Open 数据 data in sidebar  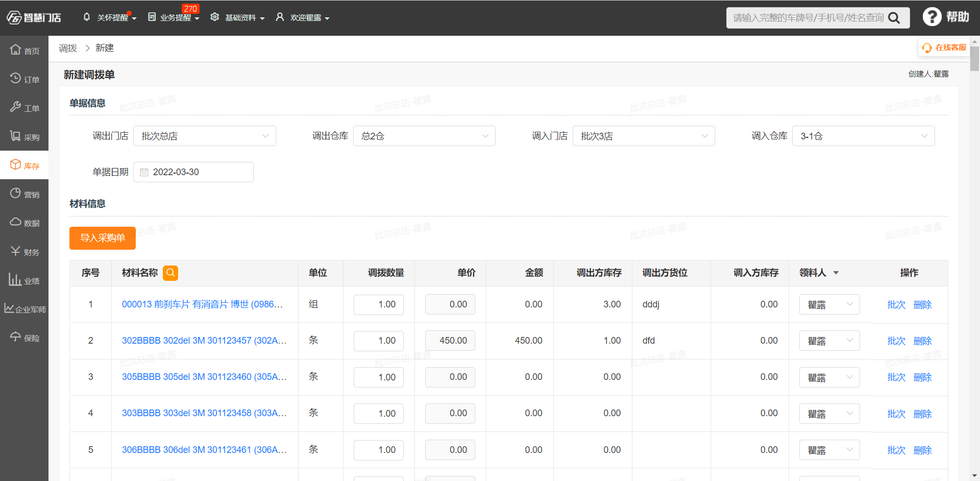pyautogui.click(x=24, y=223)
